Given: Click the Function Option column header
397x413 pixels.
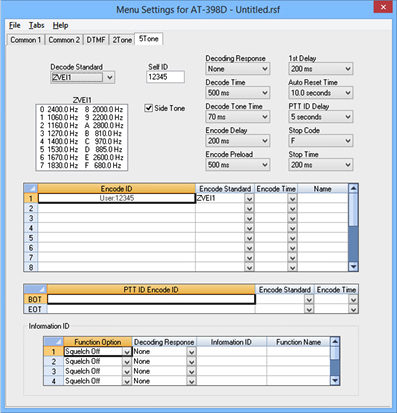Looking at the screenshot, I should (x=98, y=342).
